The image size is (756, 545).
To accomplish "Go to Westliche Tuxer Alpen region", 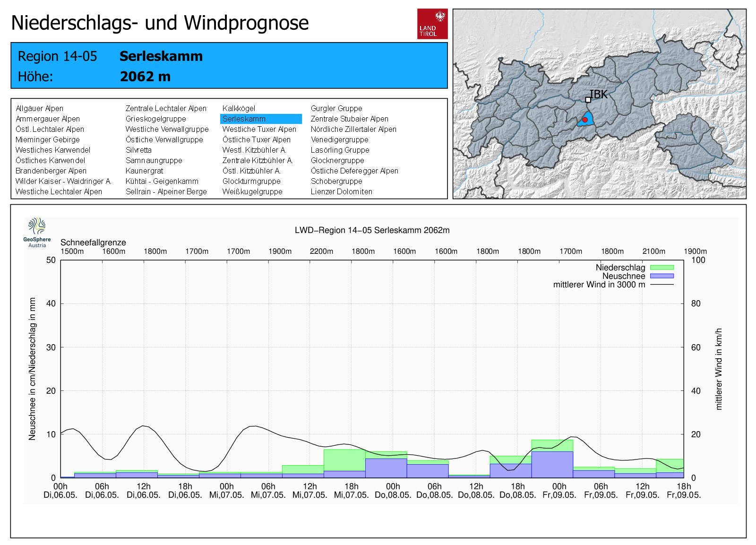I will [259, 130].
